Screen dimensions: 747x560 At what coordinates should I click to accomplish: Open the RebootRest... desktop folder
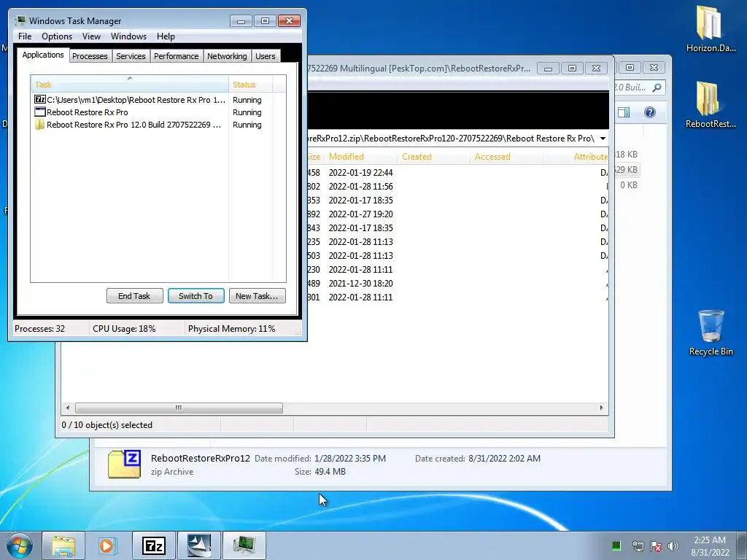pos(711,104)
